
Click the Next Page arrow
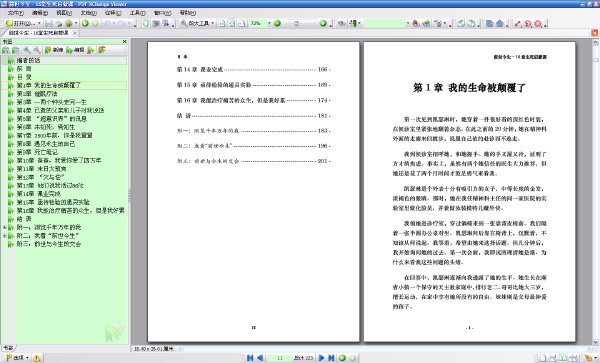(x=321, y=358)
